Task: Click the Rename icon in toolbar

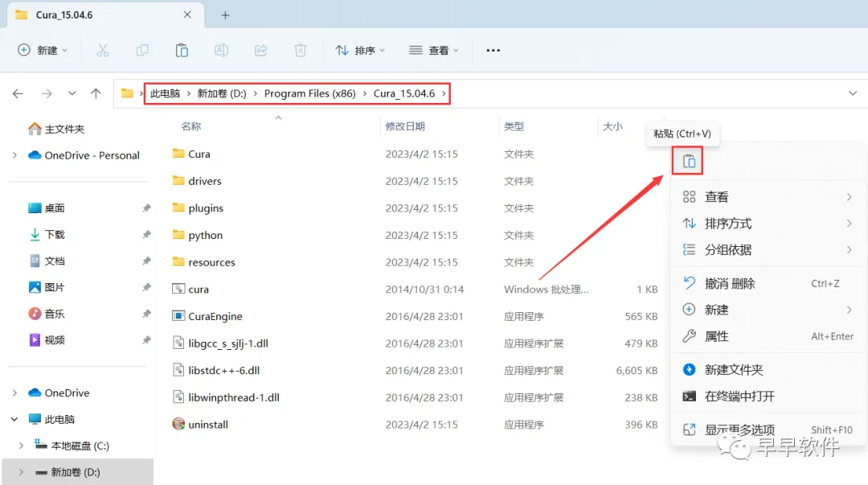Action: (x=222, y=51)
